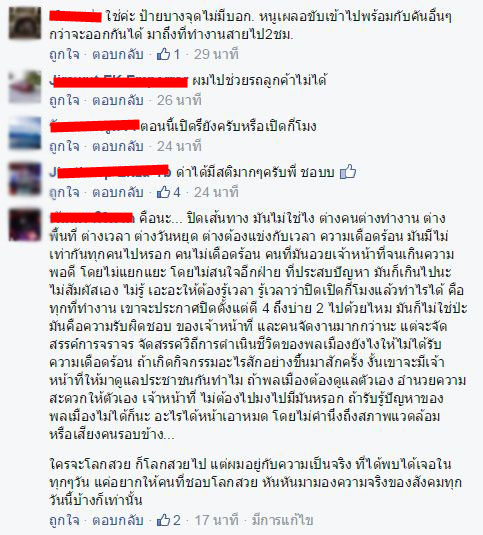Reply to the comment posted 29 นาที ago
The image size is (483, 535).
[118, 54]
